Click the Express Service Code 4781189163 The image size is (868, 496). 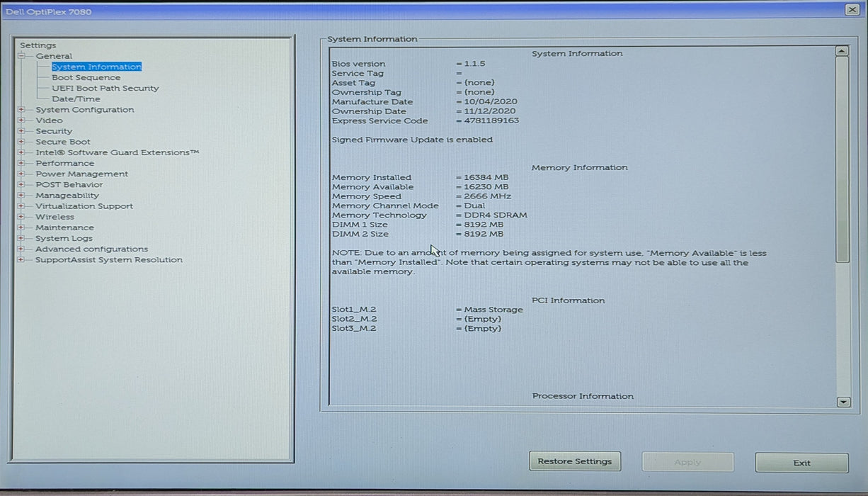[491, 120]
